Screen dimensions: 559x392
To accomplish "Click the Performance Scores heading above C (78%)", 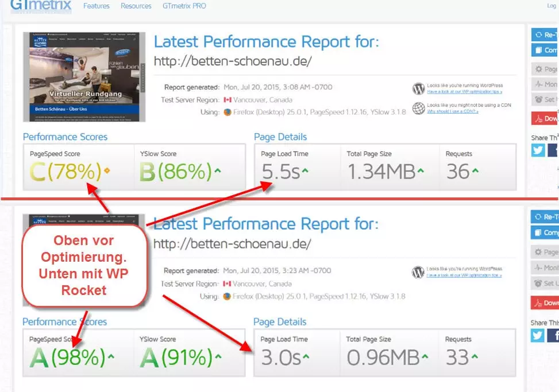I will [x=65, y=137].
